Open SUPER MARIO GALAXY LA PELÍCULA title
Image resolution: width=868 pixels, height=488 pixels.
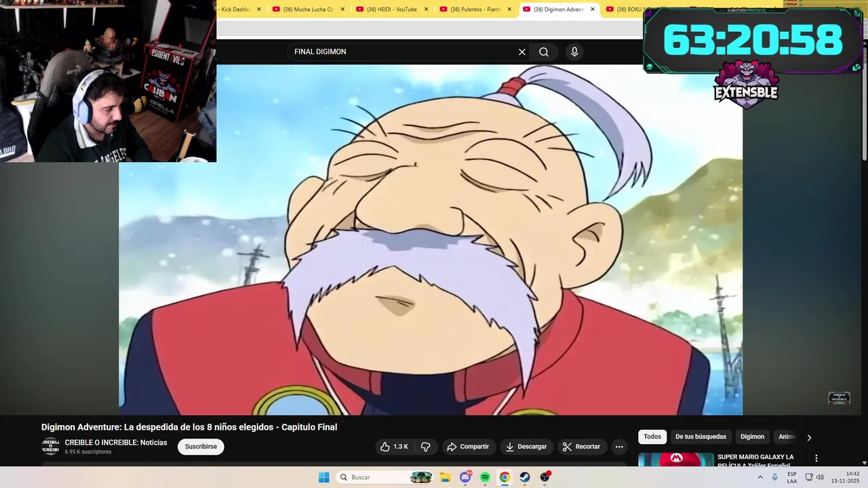[x=755, y=461]
